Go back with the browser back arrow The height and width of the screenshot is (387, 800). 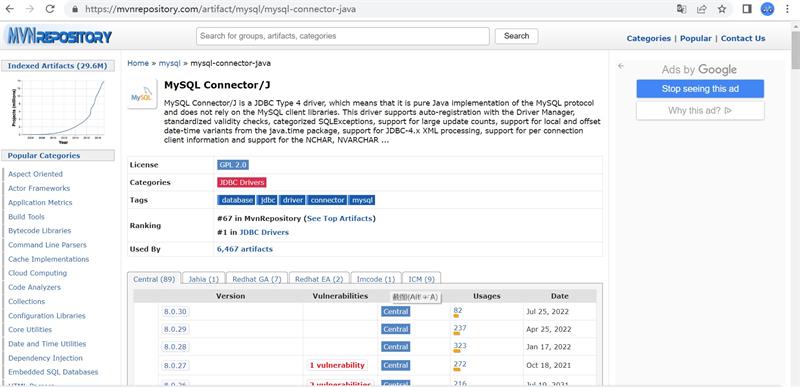point(10,9)
